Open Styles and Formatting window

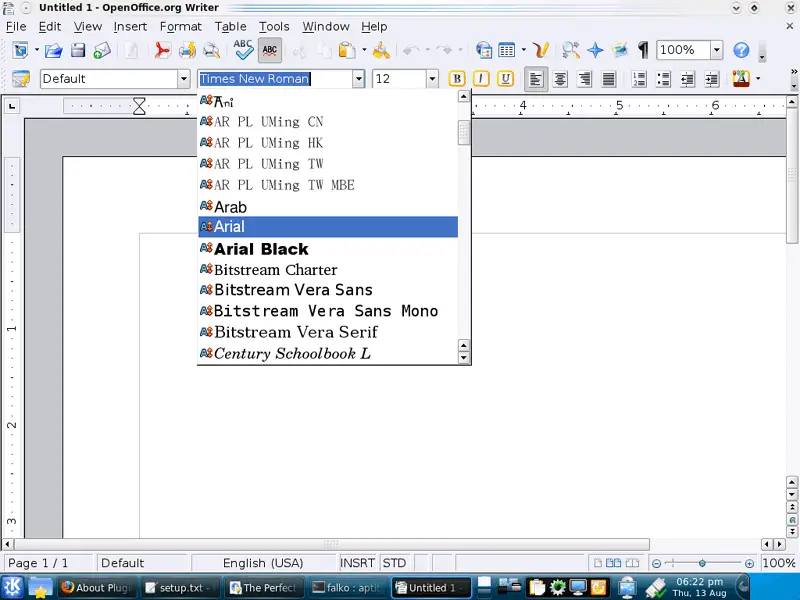21,79
